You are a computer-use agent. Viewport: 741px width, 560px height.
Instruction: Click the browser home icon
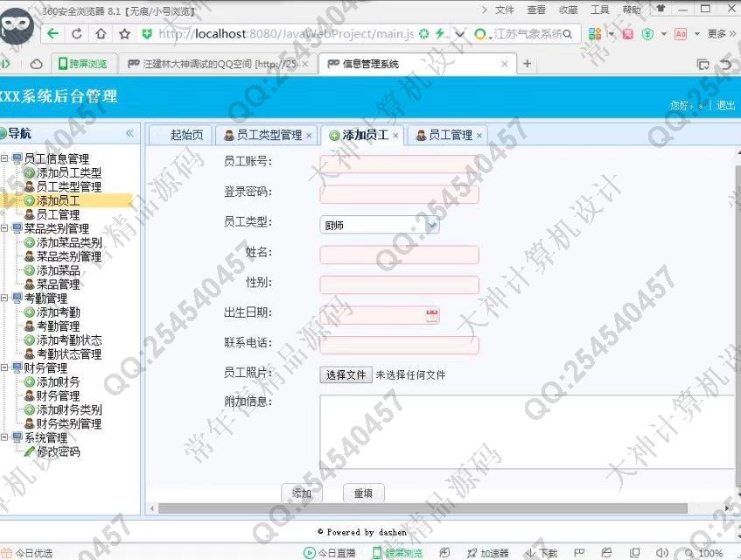click(x=101, y=34)
